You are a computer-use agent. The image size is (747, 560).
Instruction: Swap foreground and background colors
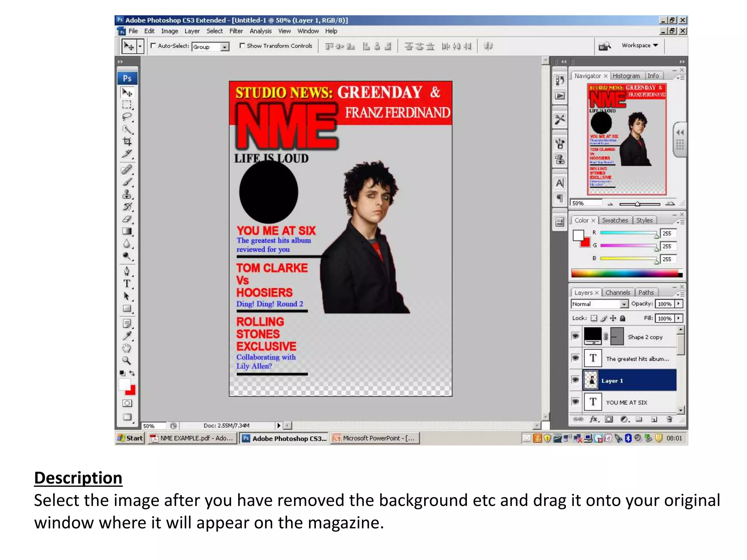[132, 373]
